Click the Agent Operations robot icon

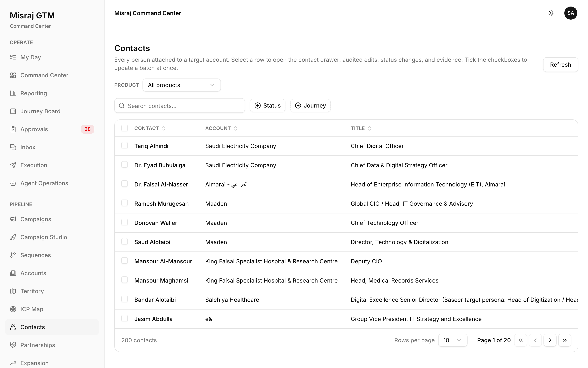click(13, 183)
